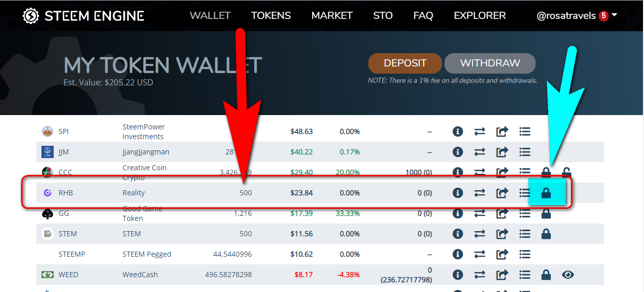Open STEEMP history list icon
The image size is (644, 292).
[524, 254]
